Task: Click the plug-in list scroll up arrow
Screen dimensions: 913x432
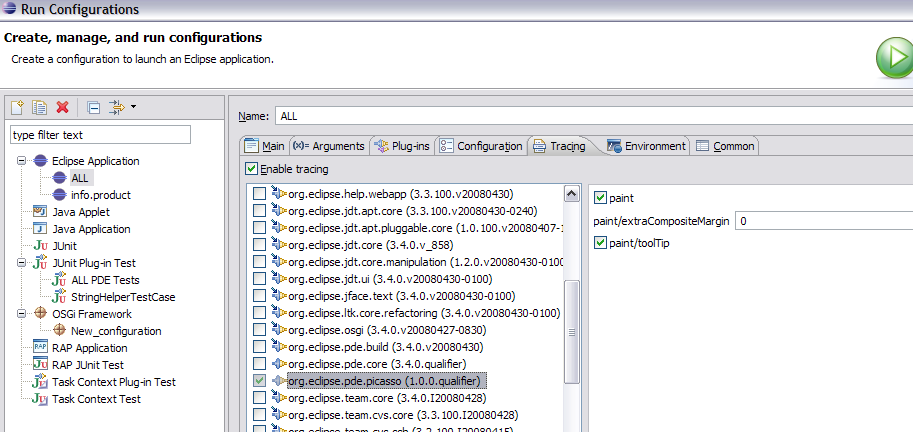Action: point(572,194)
